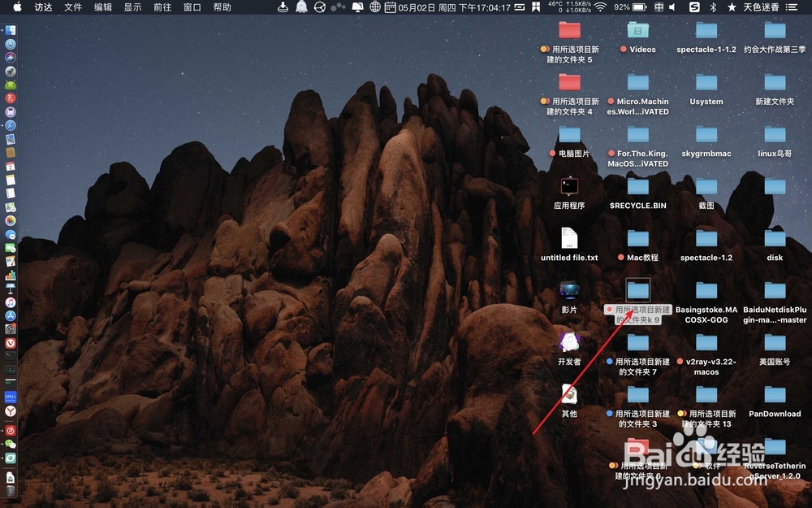Select the Videos folder

638,37
